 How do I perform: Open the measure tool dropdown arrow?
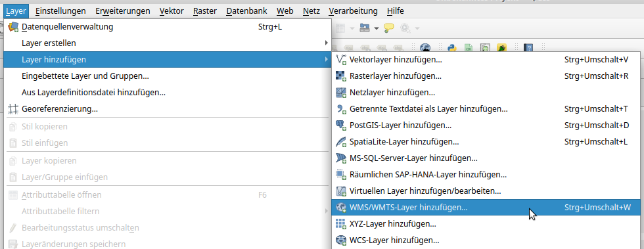tap(376, 28)
